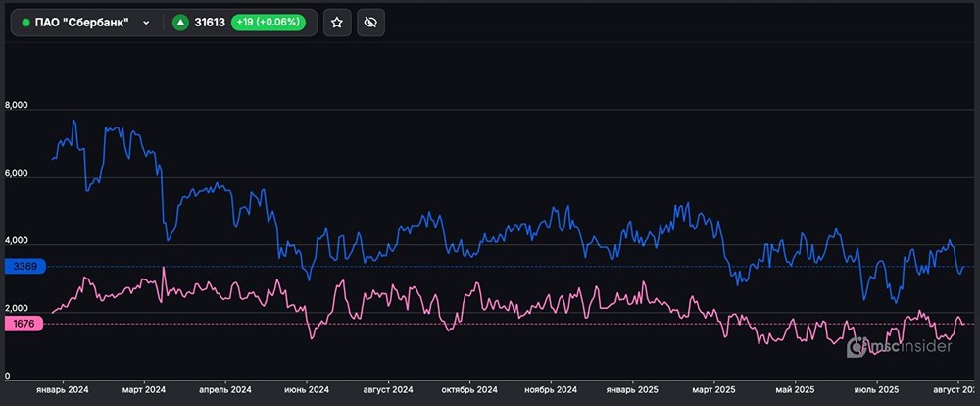Screen dimensions: 980x406
Task: Click the blue 3369 price label
Action: [x=23, y=266]
